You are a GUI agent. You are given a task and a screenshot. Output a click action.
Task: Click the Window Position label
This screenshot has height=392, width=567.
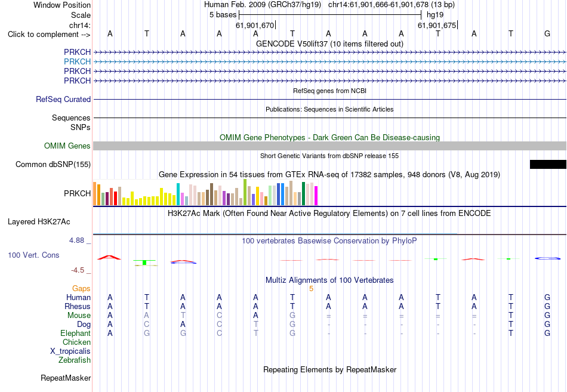coord(62,5)
